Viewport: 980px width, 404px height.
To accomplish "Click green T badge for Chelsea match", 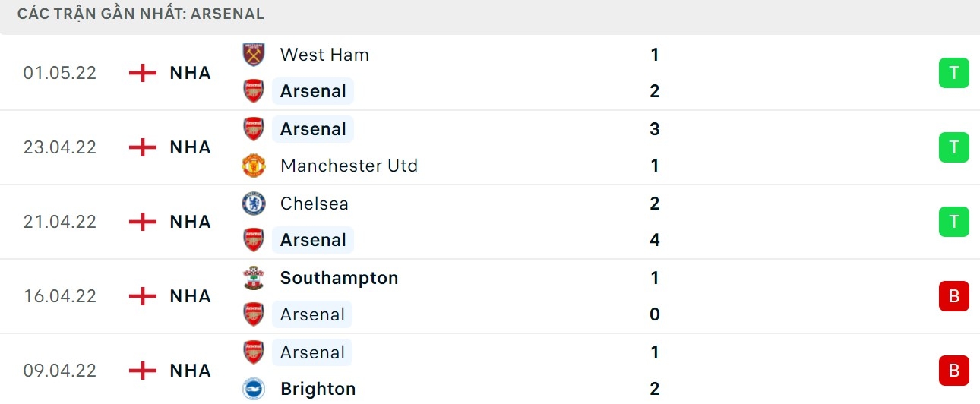I will click(954, 222).
